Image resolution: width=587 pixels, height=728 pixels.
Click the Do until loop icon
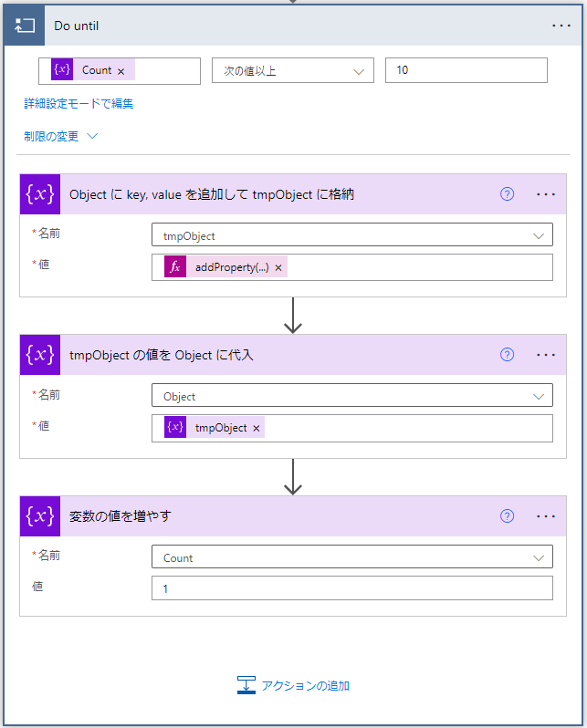tap(24, 26)
